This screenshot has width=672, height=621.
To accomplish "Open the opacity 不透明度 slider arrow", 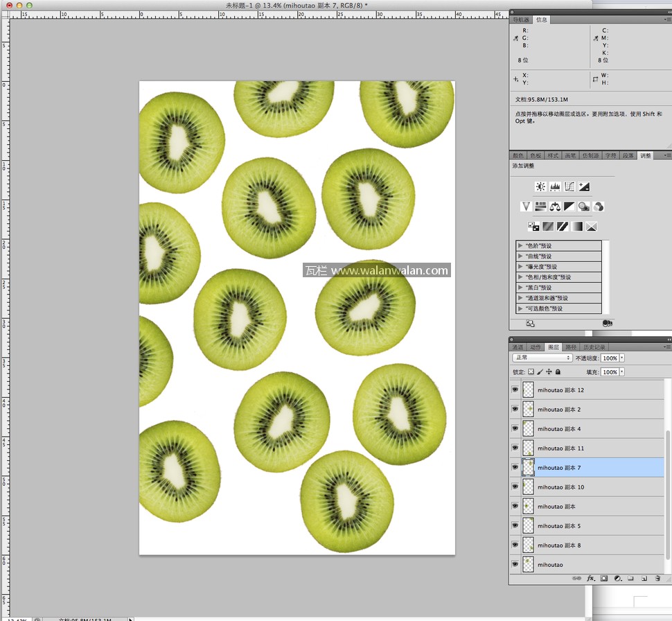I will coord(622,358).
